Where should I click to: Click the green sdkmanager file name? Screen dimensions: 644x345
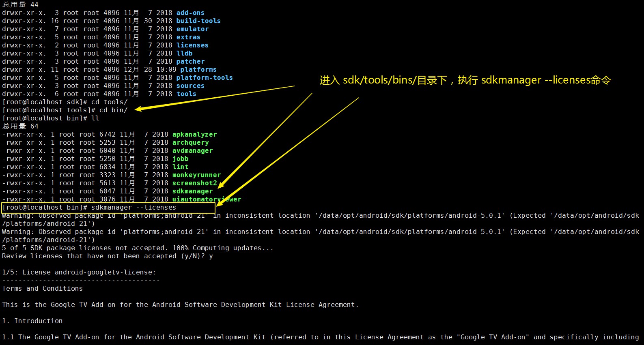coord(192,191)
